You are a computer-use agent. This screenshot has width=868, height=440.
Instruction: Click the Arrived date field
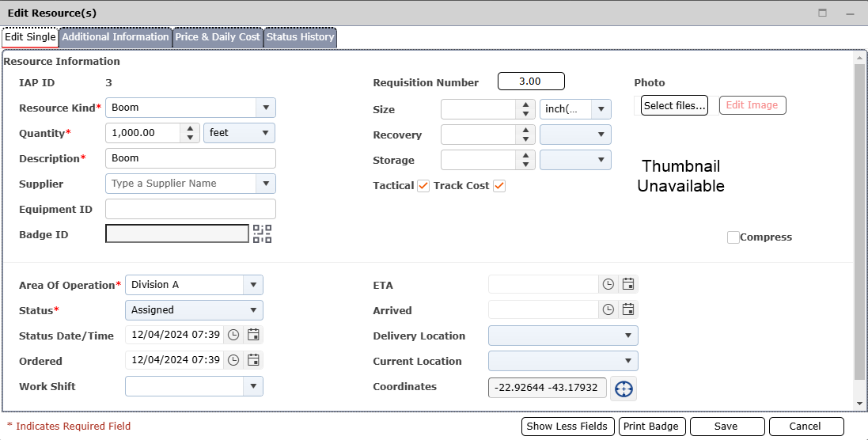click(x=543, y=309)
